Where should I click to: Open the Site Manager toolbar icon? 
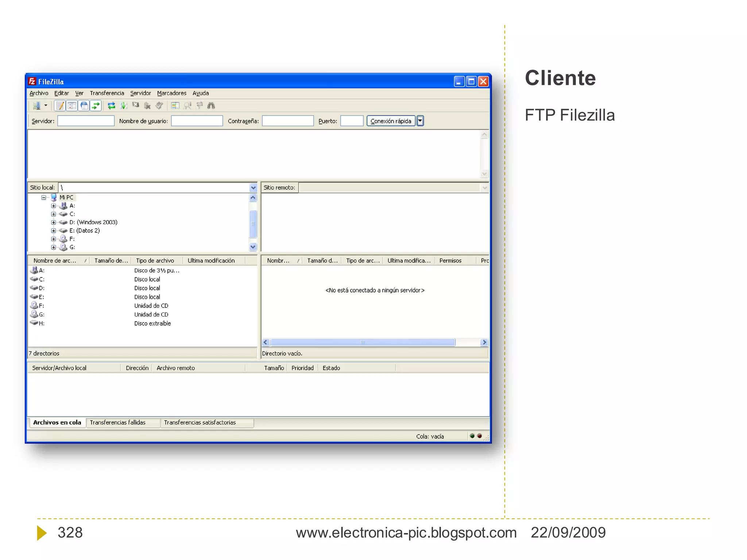pos(37,106)
